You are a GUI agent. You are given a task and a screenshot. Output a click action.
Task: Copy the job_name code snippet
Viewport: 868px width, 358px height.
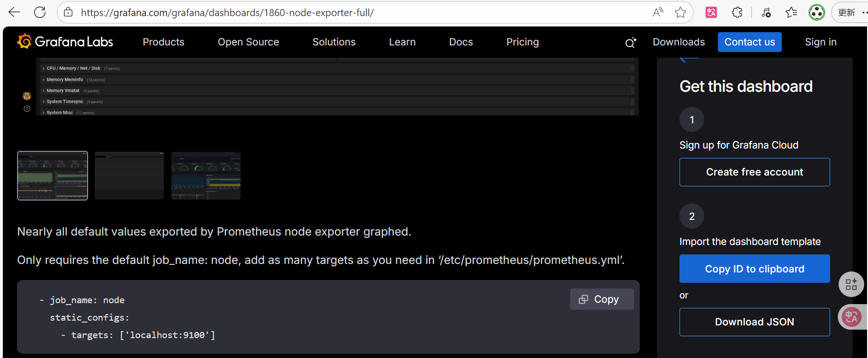tap(602, 299)
